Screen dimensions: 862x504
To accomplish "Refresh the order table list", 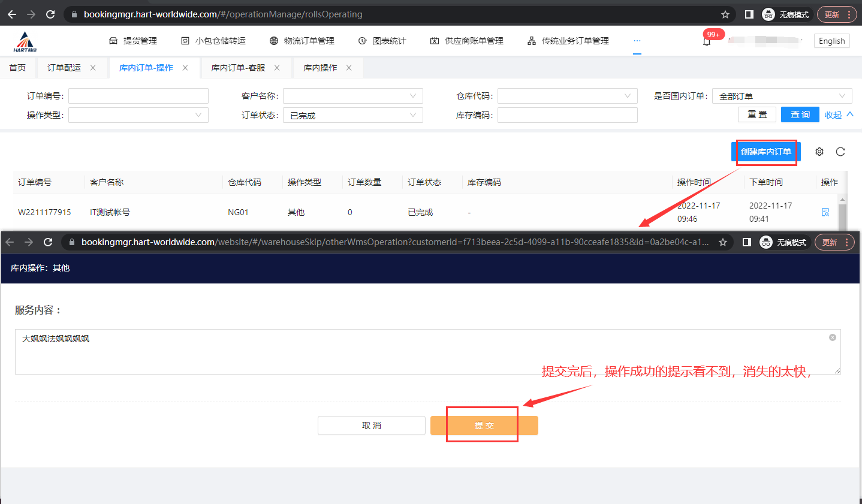I will (x=840, y=152).
